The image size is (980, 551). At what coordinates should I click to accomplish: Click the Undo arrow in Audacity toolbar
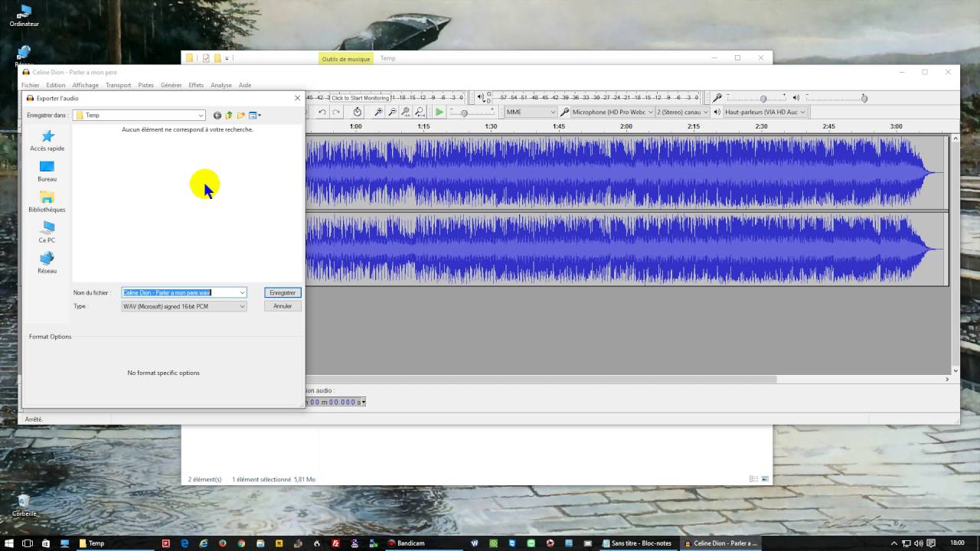pyautogui.click(x=322, y=112)
